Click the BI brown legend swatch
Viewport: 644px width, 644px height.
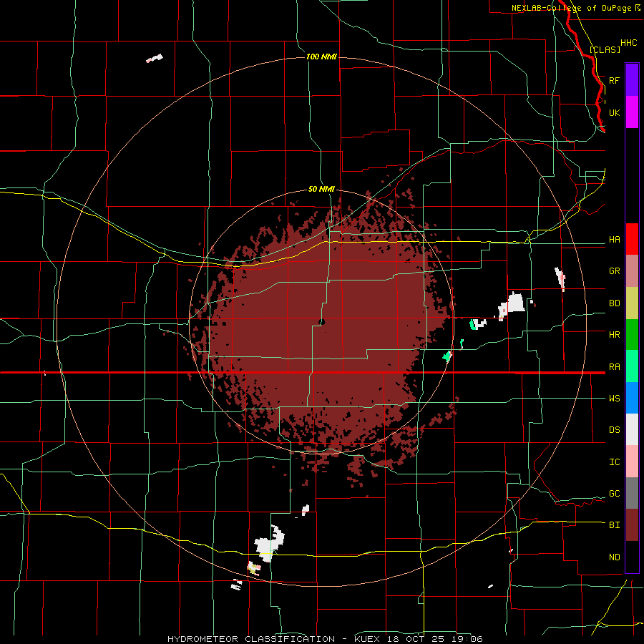632,525
